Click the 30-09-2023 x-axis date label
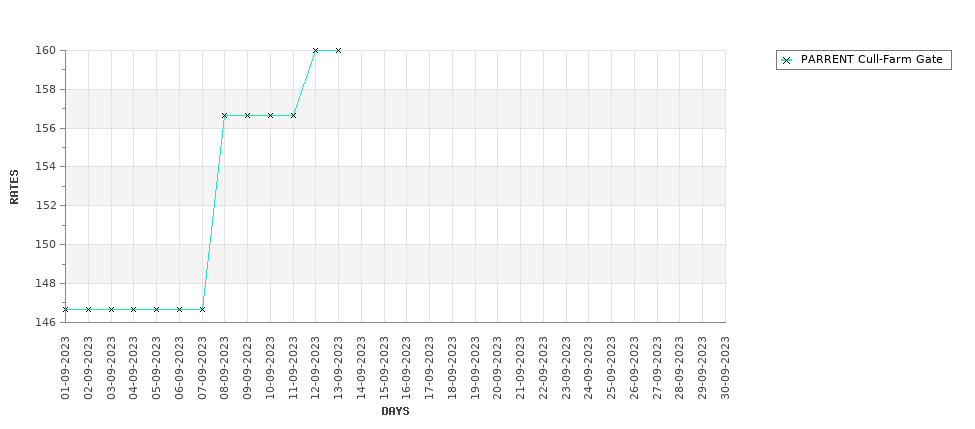 [725, 367]
